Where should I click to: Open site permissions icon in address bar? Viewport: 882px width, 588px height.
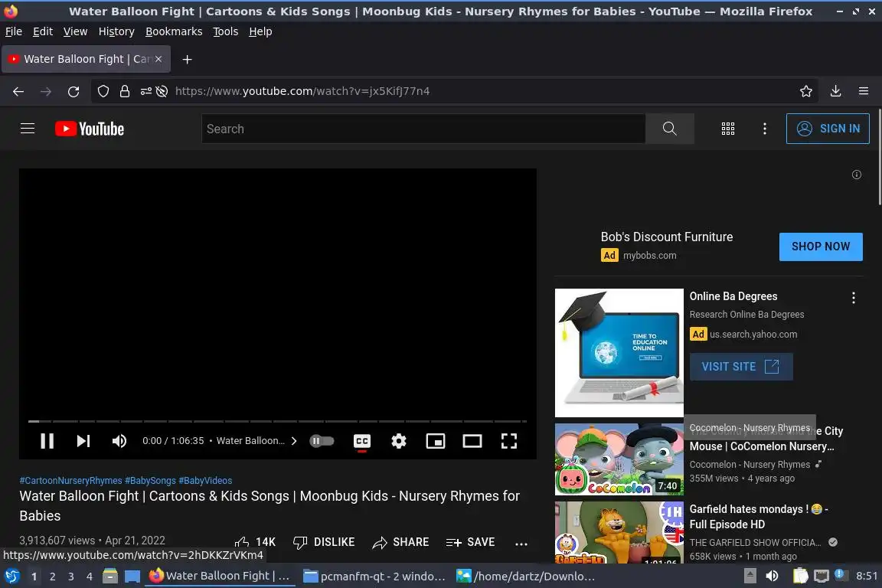(x=145, y=91)
